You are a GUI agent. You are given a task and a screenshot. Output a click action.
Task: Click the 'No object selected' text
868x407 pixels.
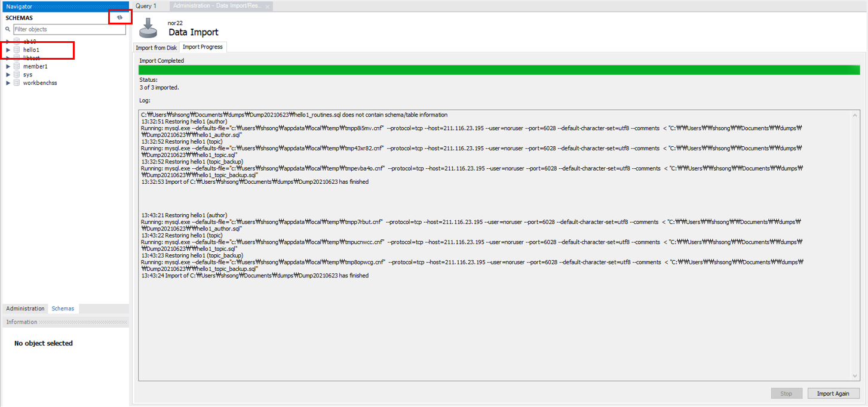44,343
